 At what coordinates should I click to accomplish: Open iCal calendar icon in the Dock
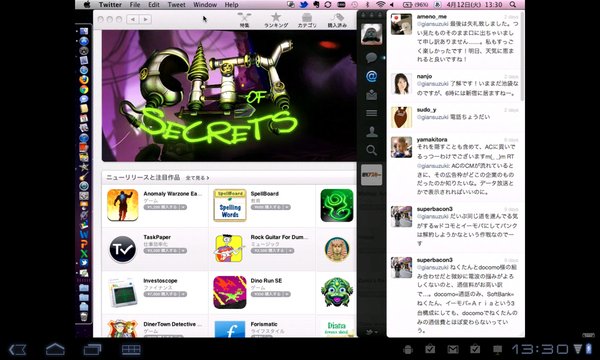coord(84,119)
